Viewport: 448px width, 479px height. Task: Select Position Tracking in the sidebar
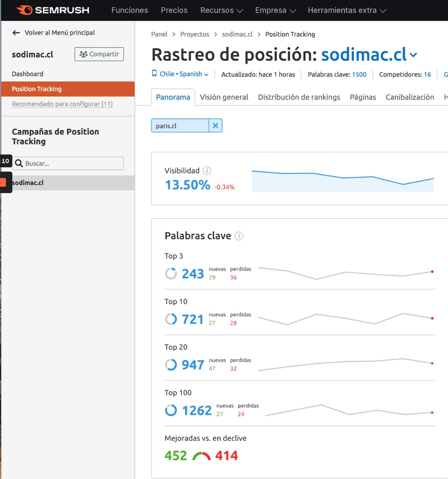pyautogui.click(x=68, y=89)
